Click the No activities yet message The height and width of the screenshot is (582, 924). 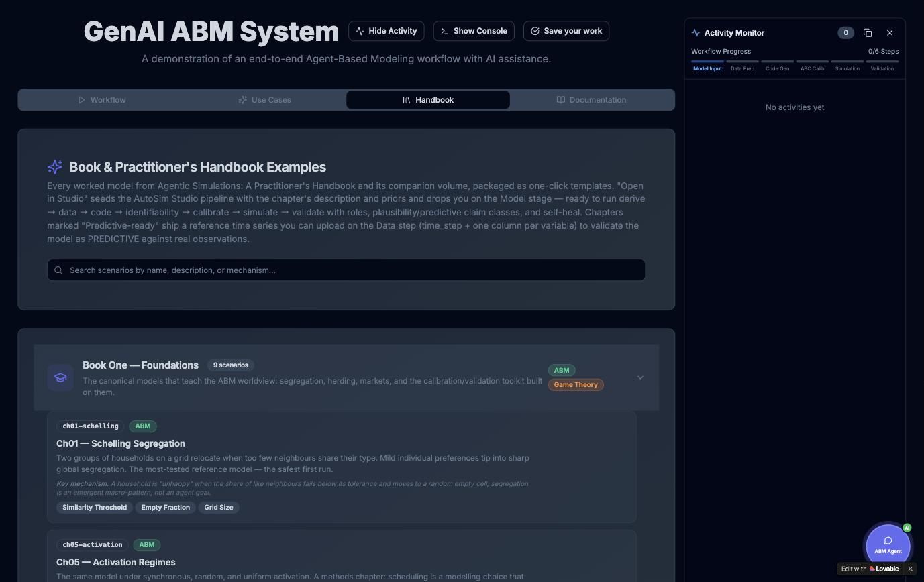tap(794, 107)
